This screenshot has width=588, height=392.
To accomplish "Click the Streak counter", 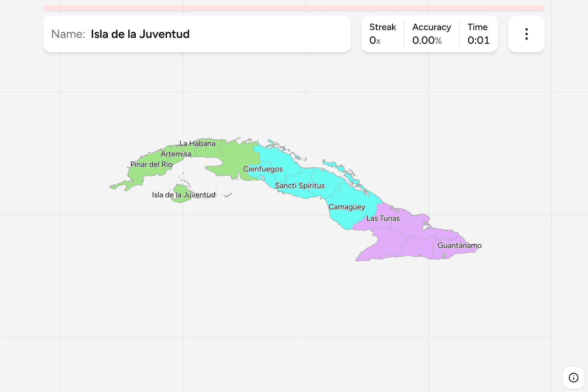I will point(383,34).
